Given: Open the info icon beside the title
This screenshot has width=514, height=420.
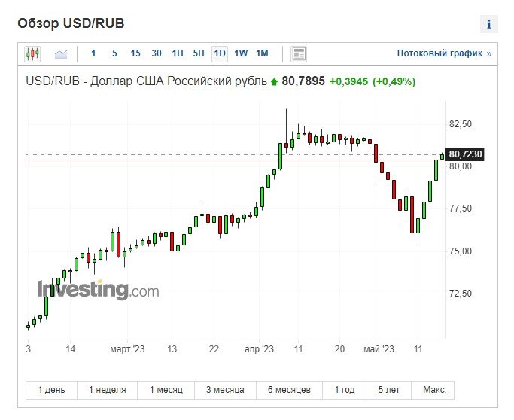Looking at the screenshot, I should pos(488,24).
